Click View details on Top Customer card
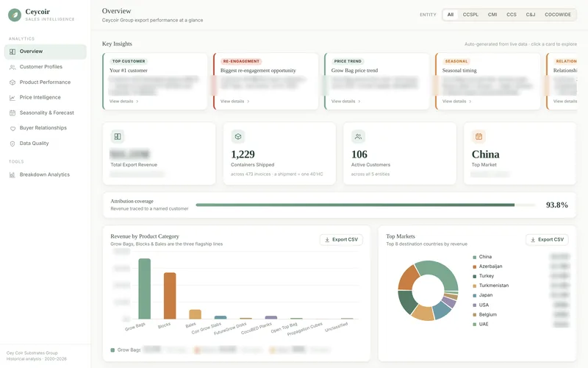The width and height of the screenshot is (588, 368). click(x=124, y=102)
